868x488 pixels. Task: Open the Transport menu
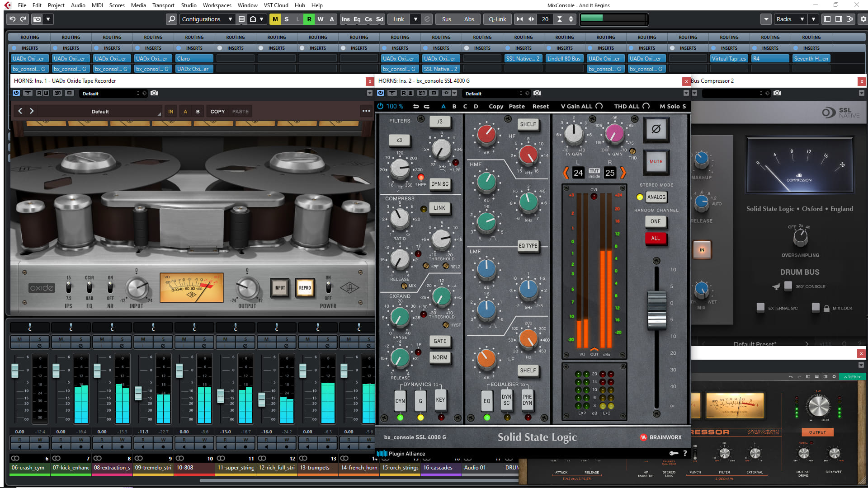pyautogui.click(x=163, y=5)
